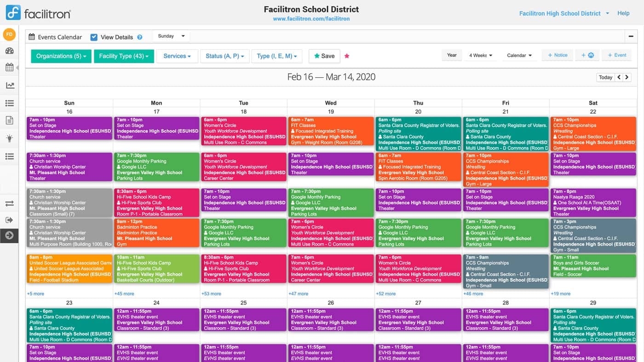Click the + Event button
The width and height of the screenshot is (644, 362).
[x=616, y=55]
